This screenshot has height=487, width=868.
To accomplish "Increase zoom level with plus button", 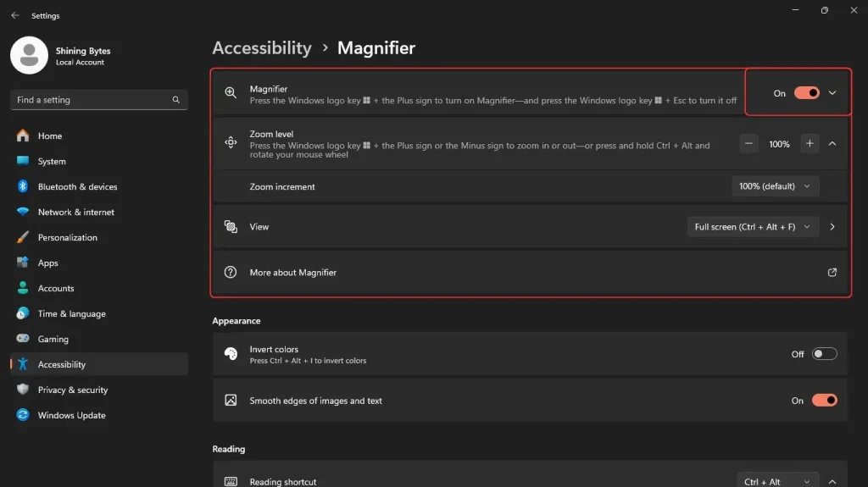I will pos(810,144).
